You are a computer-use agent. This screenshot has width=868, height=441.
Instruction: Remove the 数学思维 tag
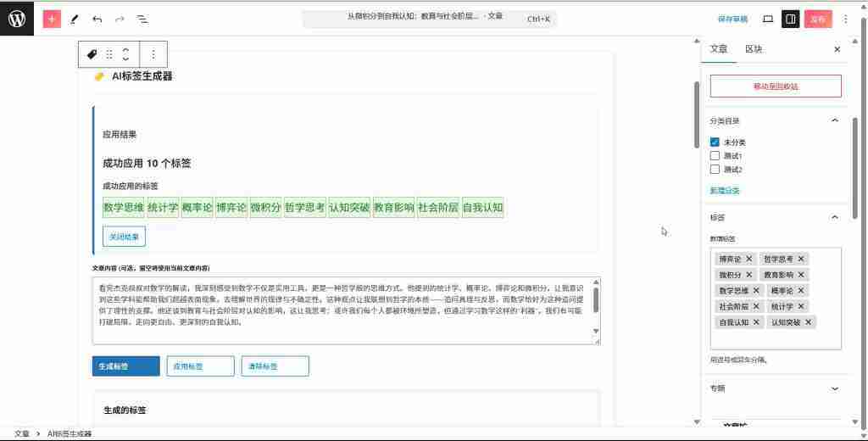click(x=756, y=290)
